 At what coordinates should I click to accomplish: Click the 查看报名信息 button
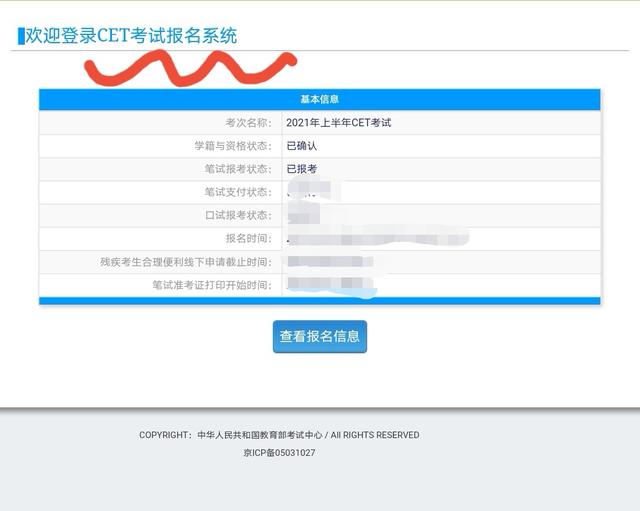[x=320, y=337]
